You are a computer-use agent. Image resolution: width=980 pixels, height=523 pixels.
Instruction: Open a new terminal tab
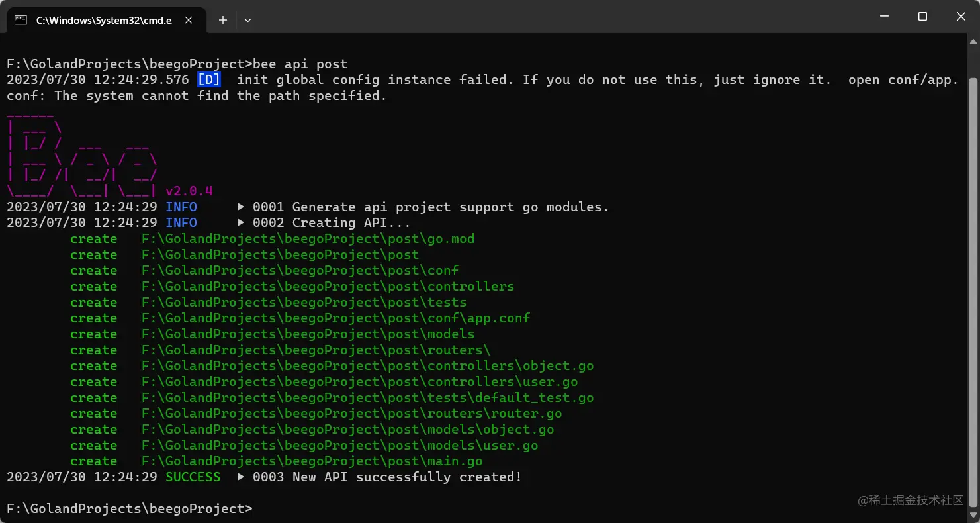point(223,20)
